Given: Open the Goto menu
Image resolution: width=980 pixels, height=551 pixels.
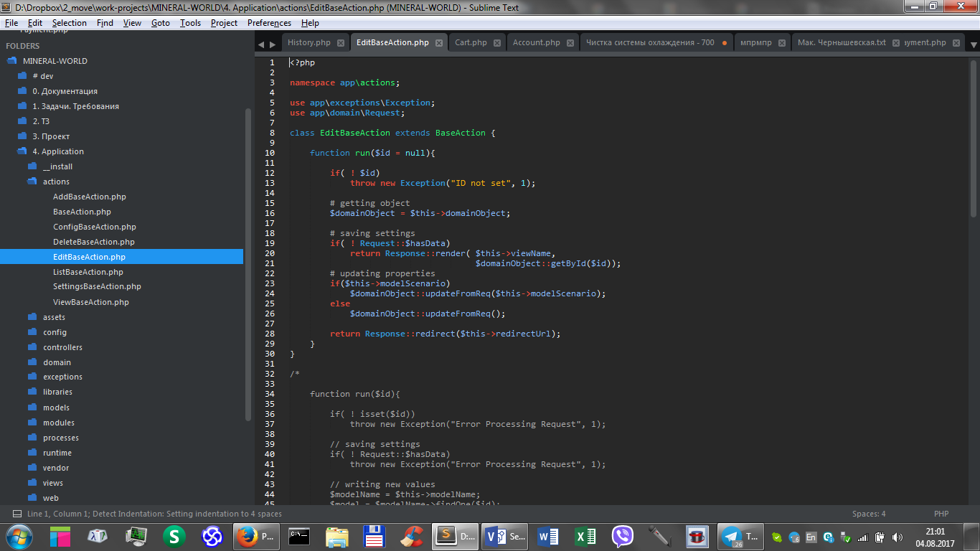Looking at the screenshot, I should point(161,23).
